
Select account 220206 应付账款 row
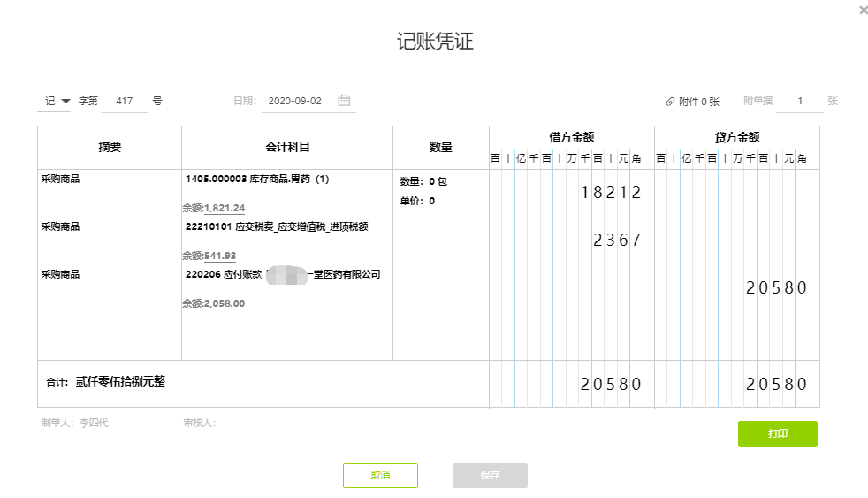[283, 274]
